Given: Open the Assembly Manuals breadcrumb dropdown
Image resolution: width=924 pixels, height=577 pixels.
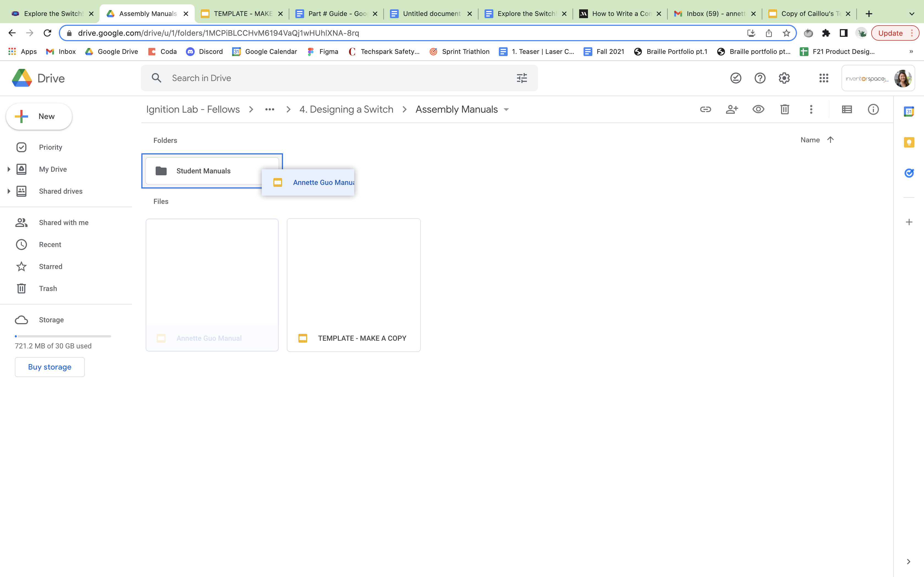Looking at the screenshot, I should (506, 110).
